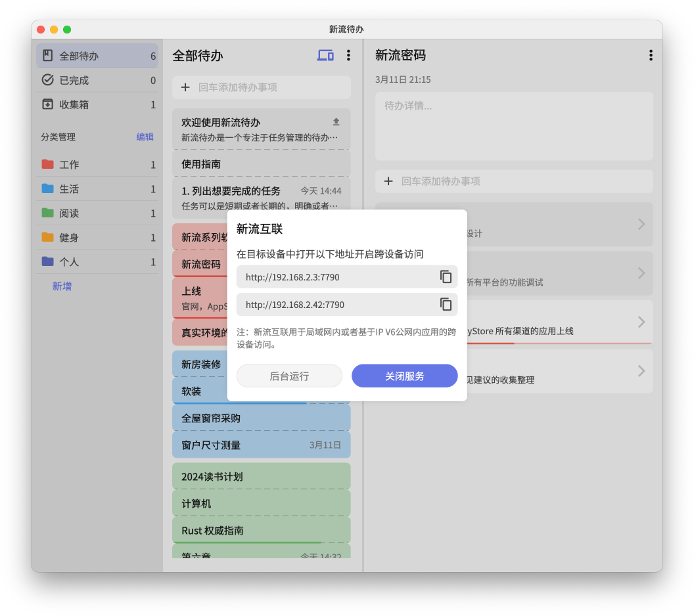Click the green 阅读 folder icon
694x616 pixels.
pos(47,213)
